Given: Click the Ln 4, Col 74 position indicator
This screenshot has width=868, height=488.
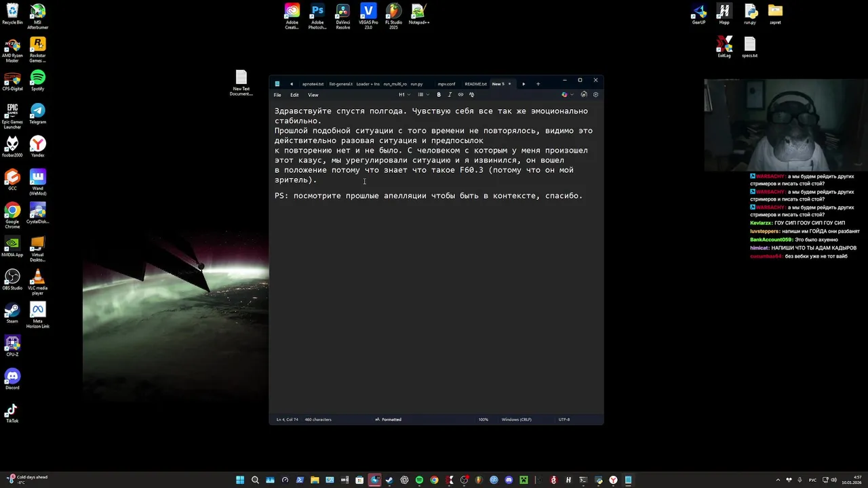Looking at the screenshot, I should click(287, 420).
